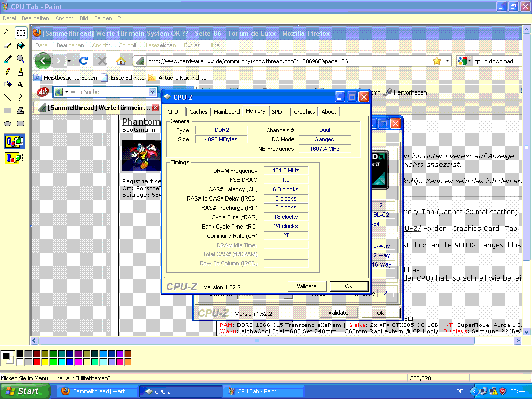Click OK in front CPU-Z window

349,286
